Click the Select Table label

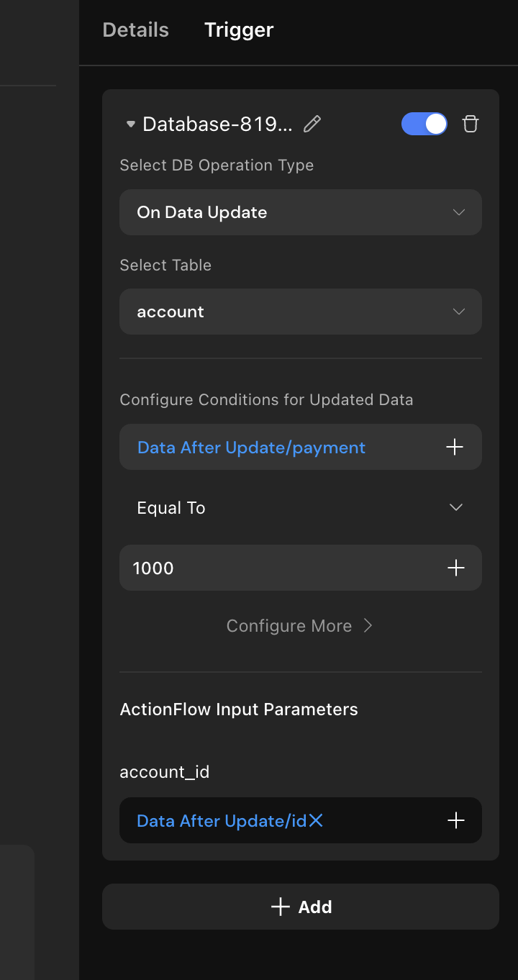(165, 266)
